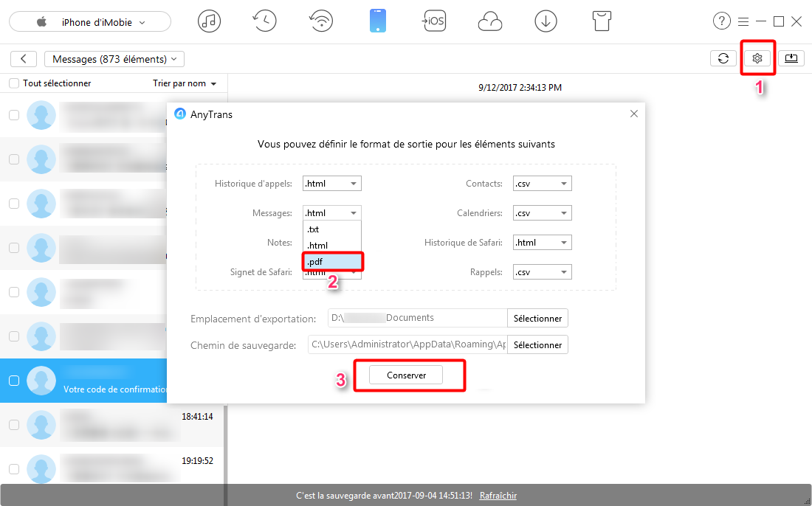Check the second conversation checkbox

tap(14, 159)
